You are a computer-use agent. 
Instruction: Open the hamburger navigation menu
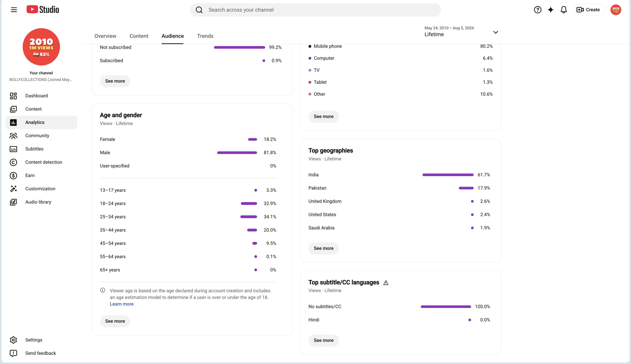click(x=14, y=10)
